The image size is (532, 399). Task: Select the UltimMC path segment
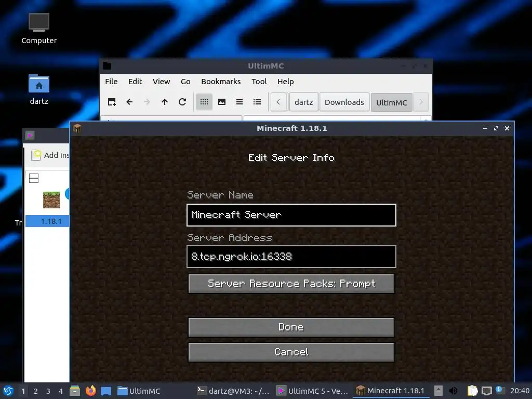pyautogui.click(x=392, y=102)
